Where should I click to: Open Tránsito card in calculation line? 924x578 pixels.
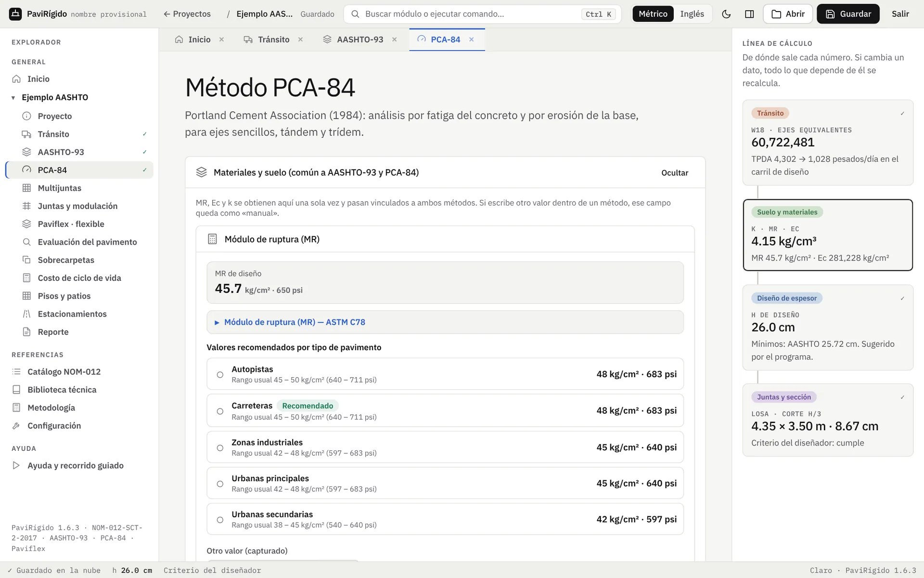click(x=828, y=143)
